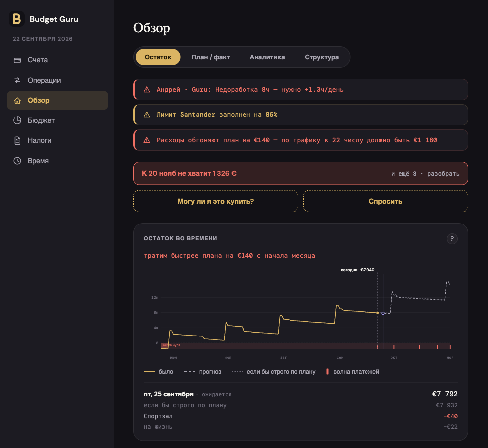Click the −€22 amount

pos(450,427)
